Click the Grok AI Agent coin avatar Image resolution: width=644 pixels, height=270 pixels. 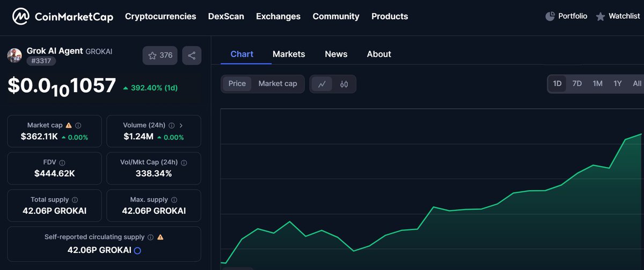(x=14, y=55)
